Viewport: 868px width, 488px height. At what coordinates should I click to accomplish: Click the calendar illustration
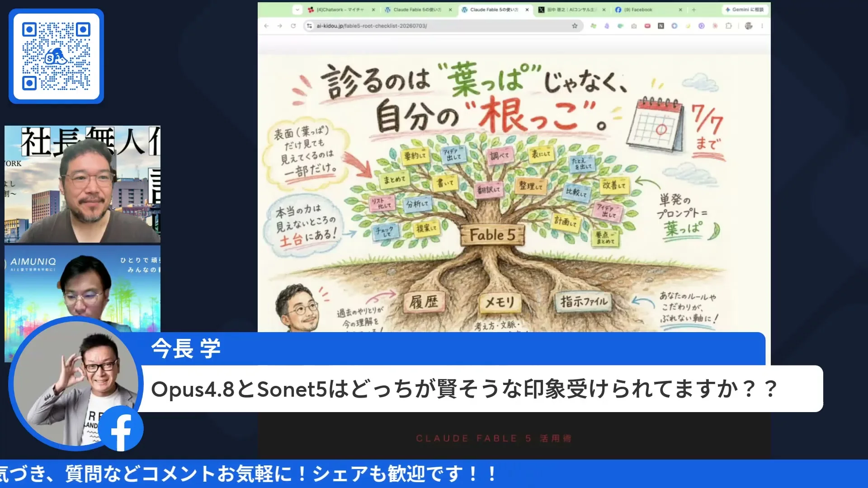pyautogui.click(x=656, y=125)
